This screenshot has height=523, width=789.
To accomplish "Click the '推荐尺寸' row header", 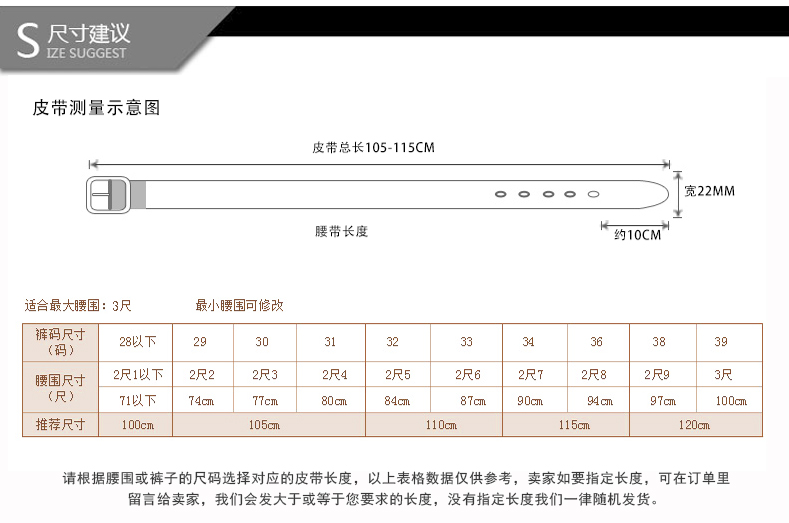I will (60, 425).
